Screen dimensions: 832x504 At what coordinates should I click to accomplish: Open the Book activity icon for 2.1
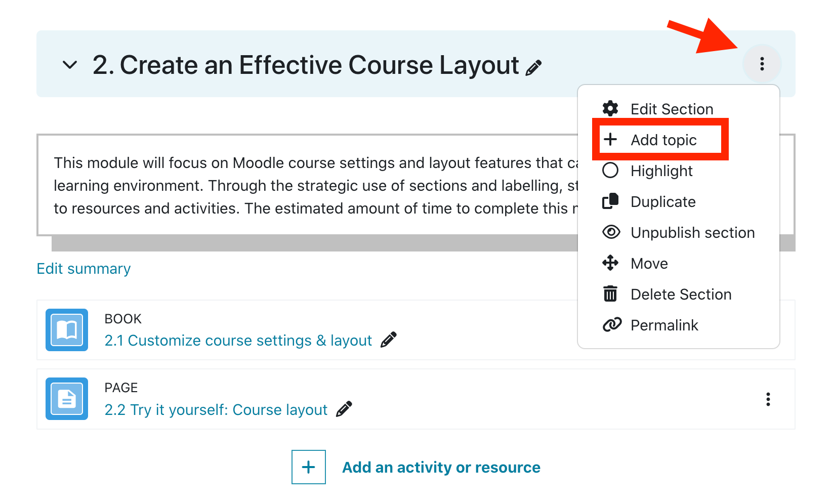pos(66,329)
